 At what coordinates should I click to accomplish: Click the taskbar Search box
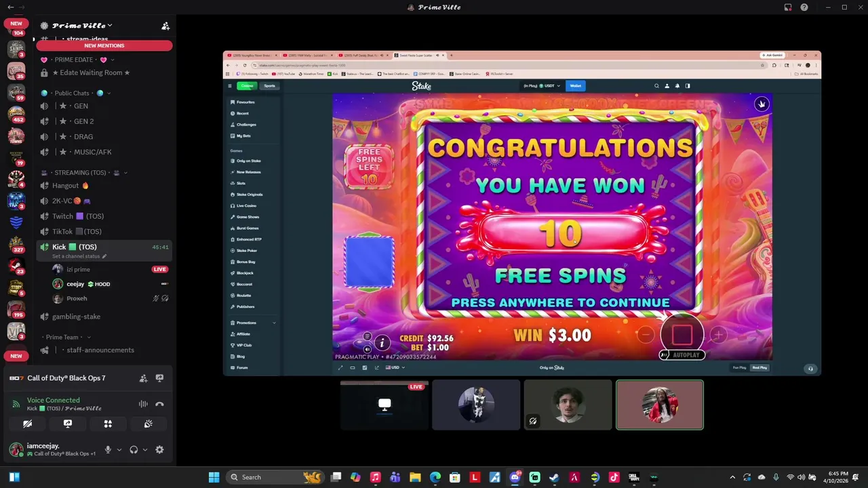[275, 477]
